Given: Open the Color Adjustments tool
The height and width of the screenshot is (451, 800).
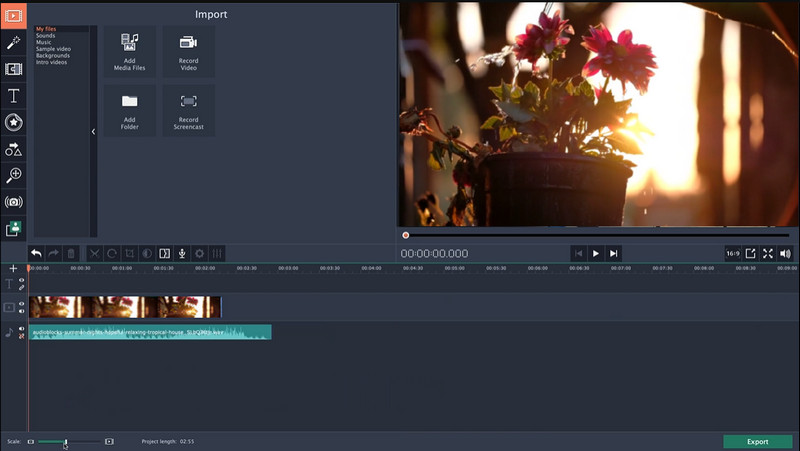Looking at the screenshot, I should coord(147,253).
